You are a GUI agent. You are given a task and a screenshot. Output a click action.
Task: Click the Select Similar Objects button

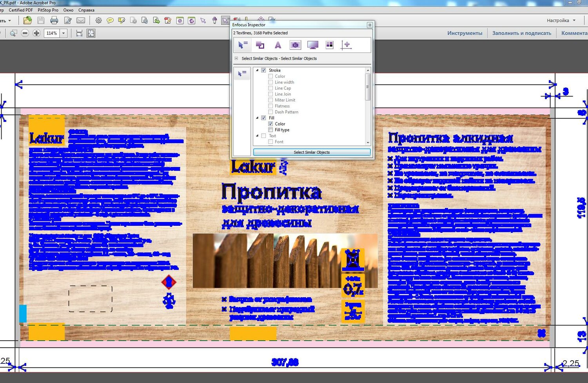point(312,152)
